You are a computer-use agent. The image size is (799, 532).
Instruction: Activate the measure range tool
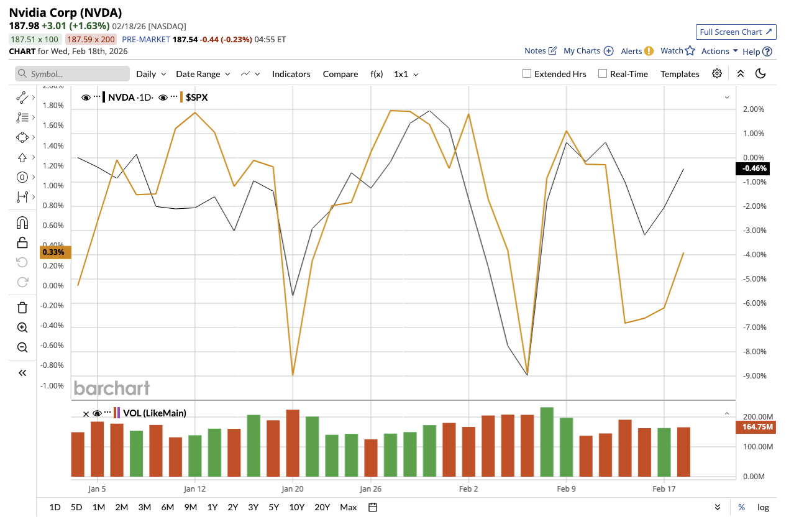click(22, 197)
